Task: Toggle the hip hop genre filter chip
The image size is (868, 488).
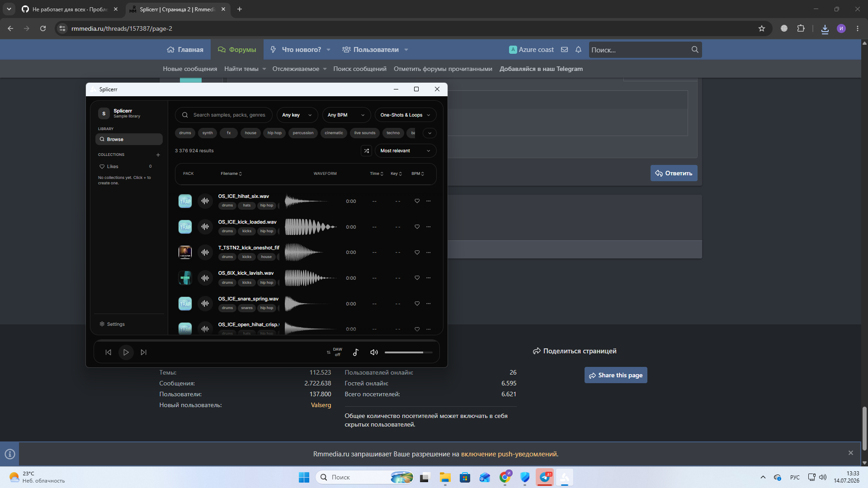Action: coord(274,133)
